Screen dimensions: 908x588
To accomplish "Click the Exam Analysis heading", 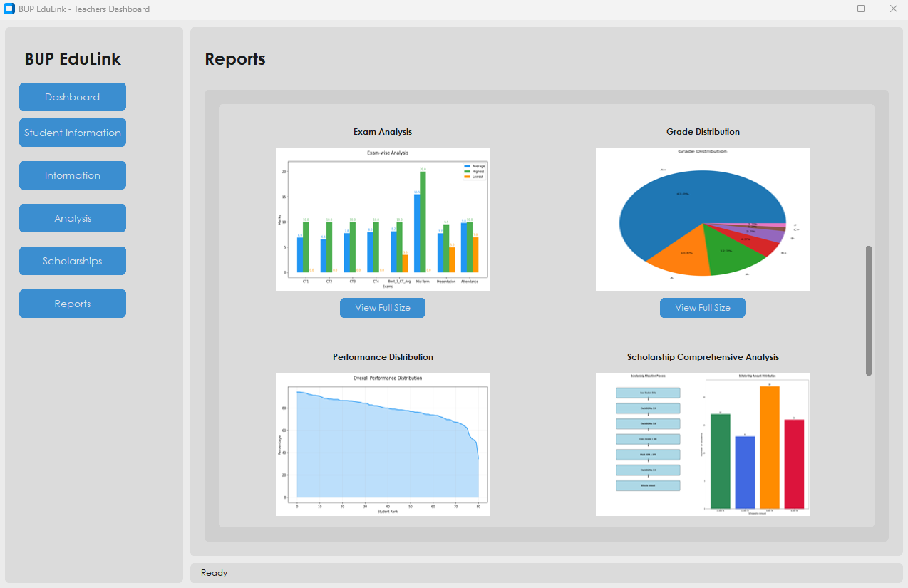I will click(382, 131).
